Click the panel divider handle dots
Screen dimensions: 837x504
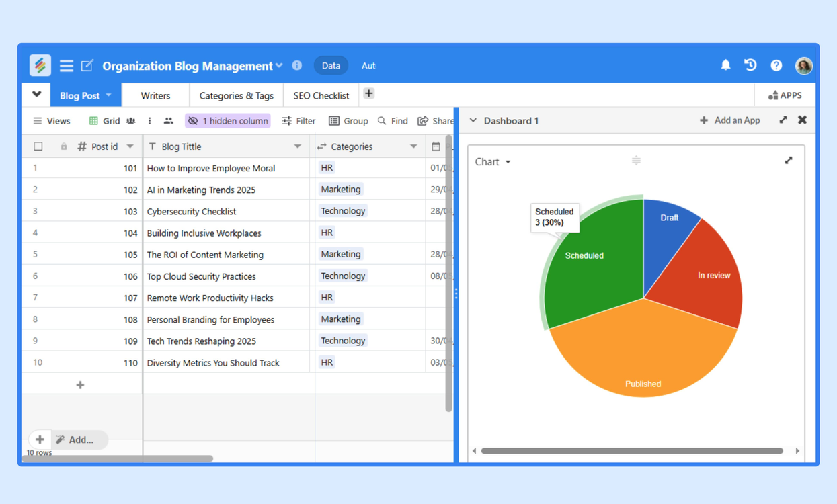[x=456, y=294]
